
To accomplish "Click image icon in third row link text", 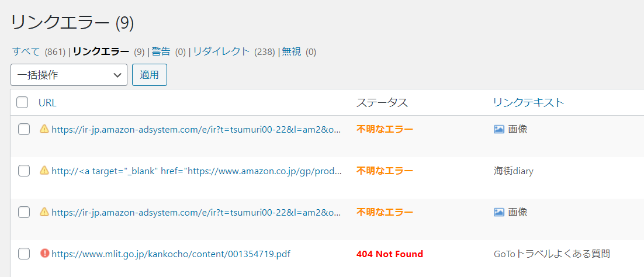I will tap(498, 213).
